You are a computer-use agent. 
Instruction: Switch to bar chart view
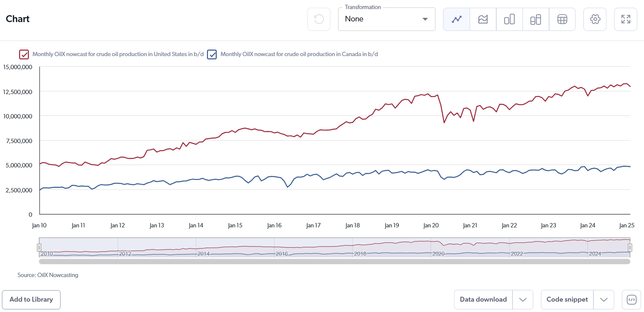coord(509,19)
